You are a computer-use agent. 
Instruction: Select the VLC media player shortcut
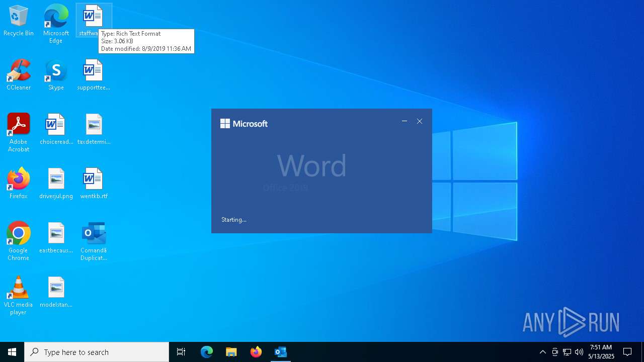click(x=19, y=296)
